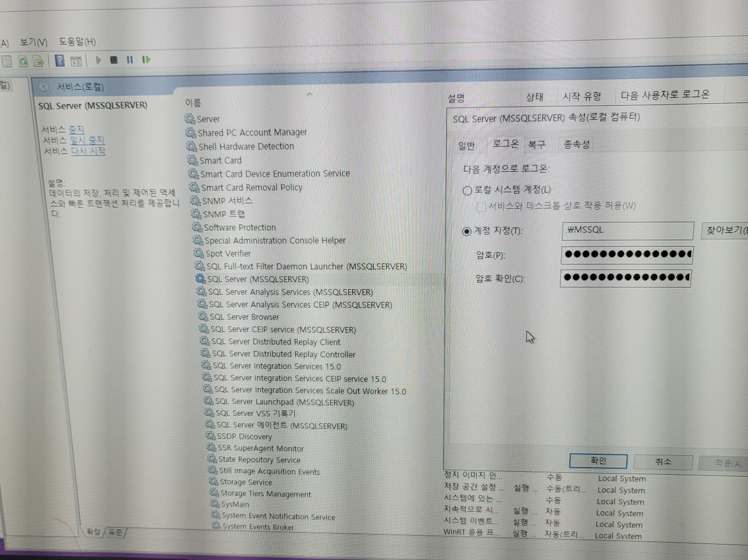Click the 암호 확인(C) password field

tap(626, 278)
